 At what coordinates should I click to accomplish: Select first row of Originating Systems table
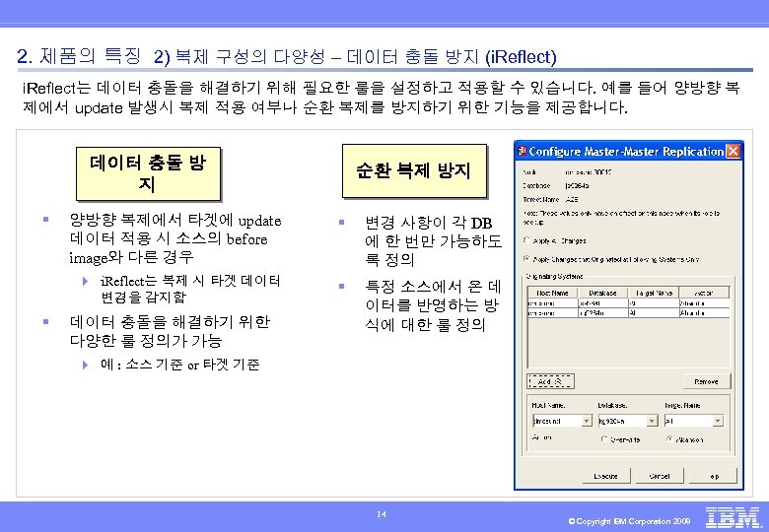tap(629, 303)
